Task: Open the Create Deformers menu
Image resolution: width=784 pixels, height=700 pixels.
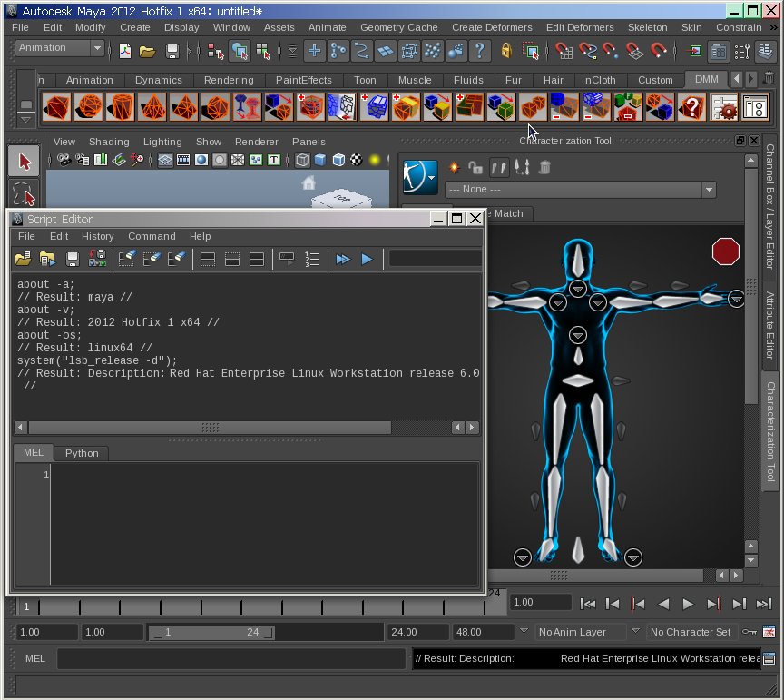Action: pyautogui.click(x=492, y=27)
